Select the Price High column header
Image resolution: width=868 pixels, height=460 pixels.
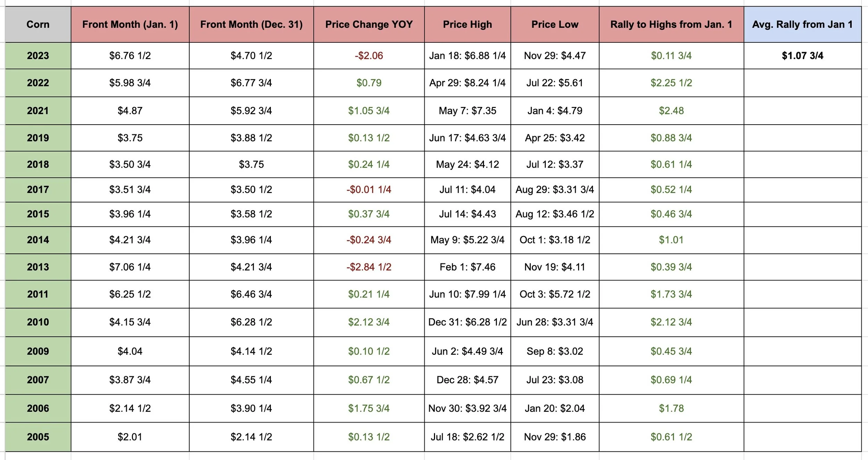(467, 24)
